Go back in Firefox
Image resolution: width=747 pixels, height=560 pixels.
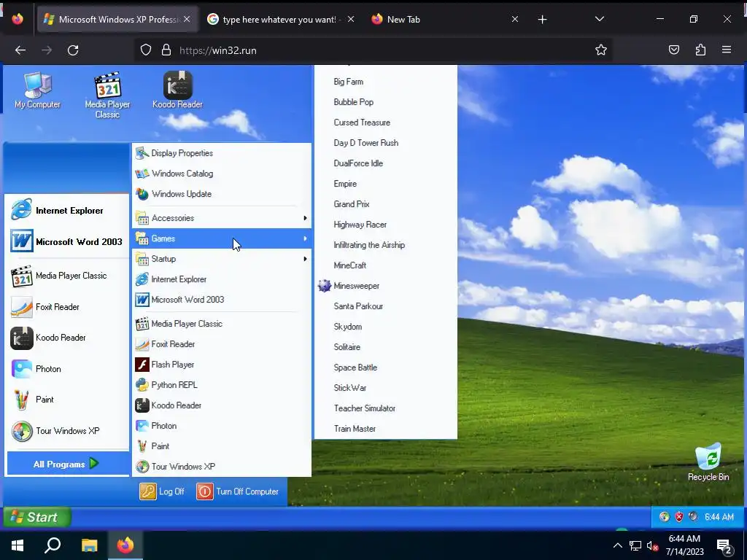20,50
